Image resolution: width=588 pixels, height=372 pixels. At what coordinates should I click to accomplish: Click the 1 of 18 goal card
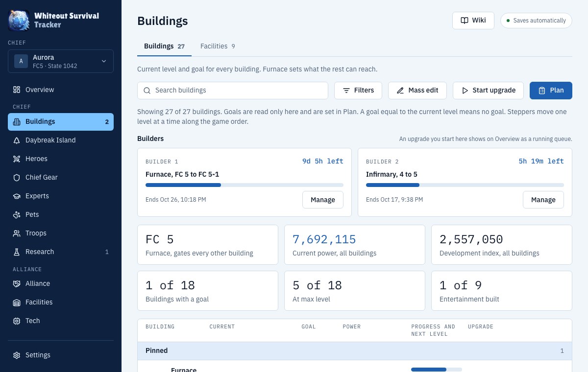pos(208,291)
